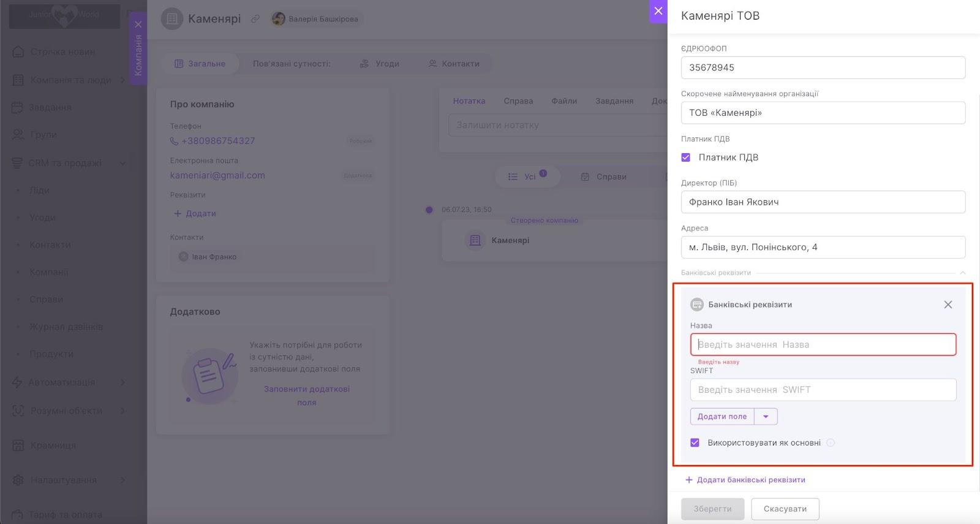
Task: Open the Додати поле dropdown arrow
Action: point(766,417)
